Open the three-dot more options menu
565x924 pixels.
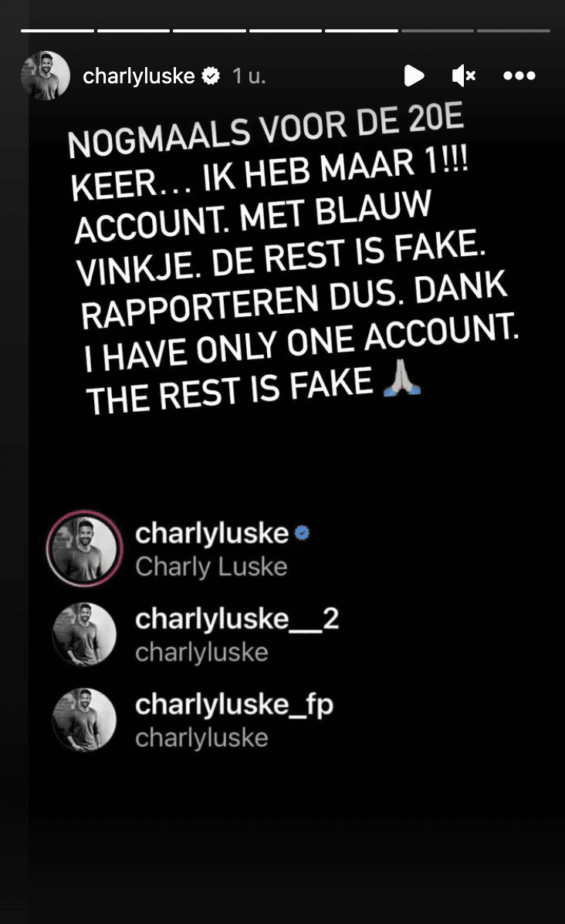(519, 76)
